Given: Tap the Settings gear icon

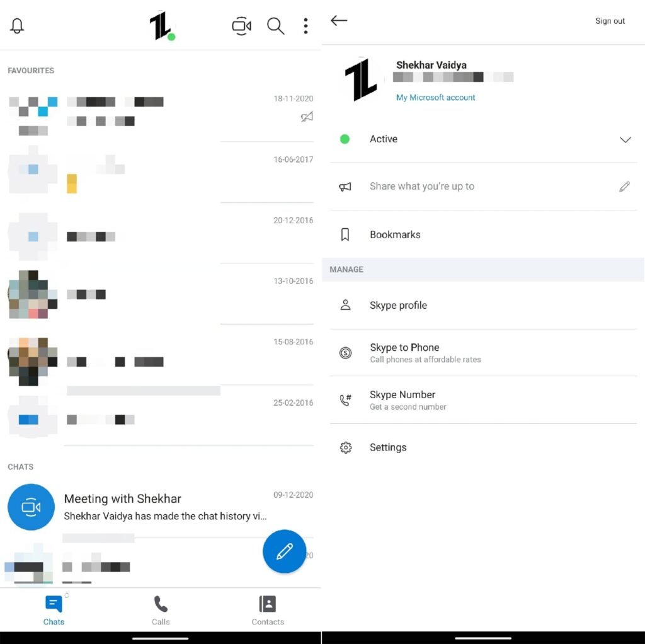Looking at the screenshot, I should coord(346,447).
